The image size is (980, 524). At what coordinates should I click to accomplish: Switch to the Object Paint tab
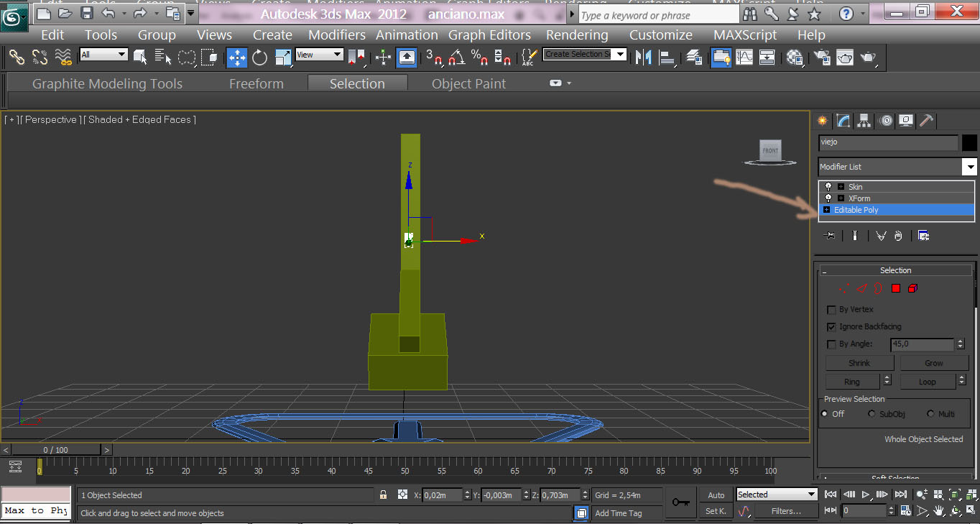tap(468, 83)
